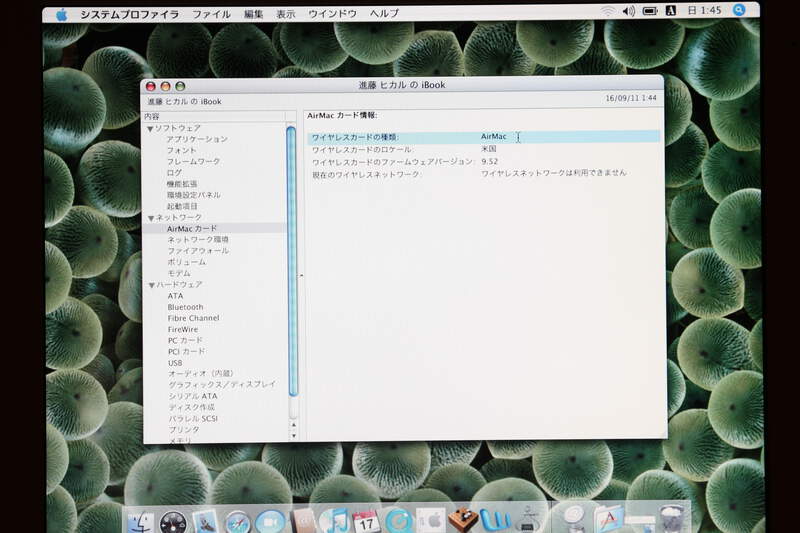Launch iChat from the Dock
This screenshot has width=800, height=533.
pyautogui.click(x=270, y=521)
